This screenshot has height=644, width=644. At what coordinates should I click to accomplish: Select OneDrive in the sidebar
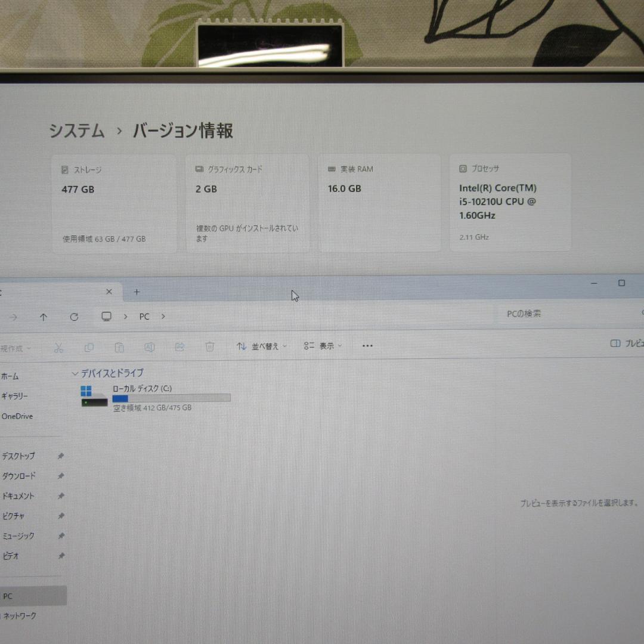click(16, 416)
